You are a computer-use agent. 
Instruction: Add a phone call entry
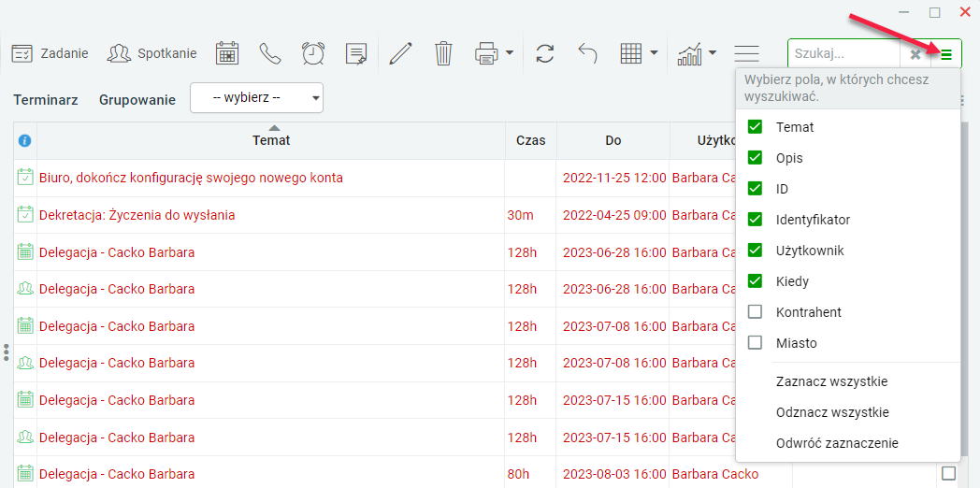point(270,53)
